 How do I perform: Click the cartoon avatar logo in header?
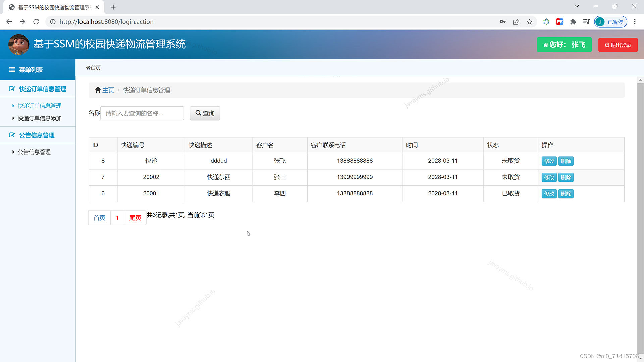click(18, 44)
